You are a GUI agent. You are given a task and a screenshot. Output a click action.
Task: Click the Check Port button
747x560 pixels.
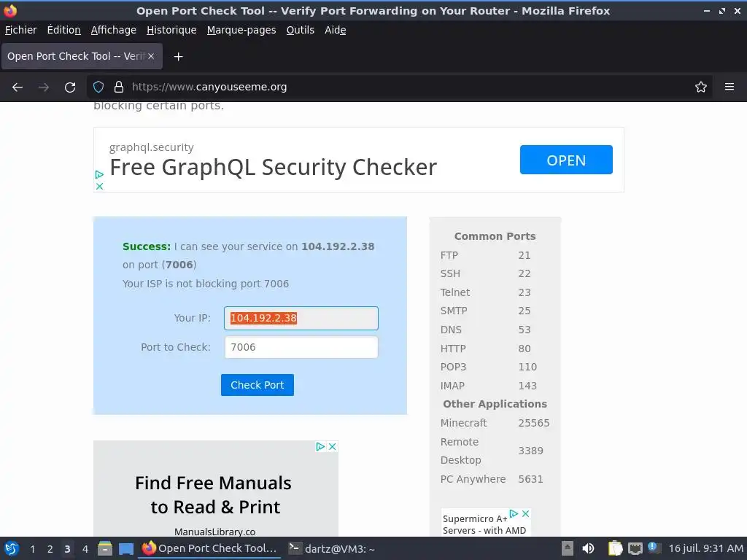coord(258,385)
